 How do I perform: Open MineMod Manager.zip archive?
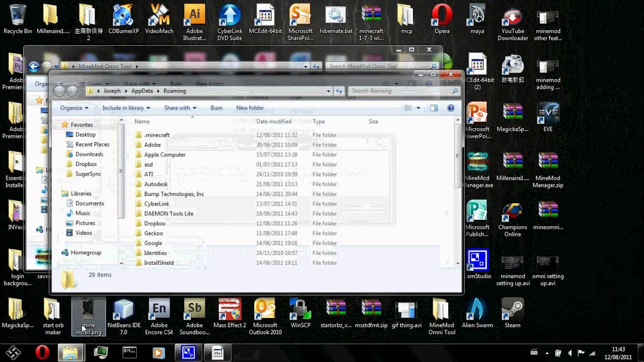548,170
